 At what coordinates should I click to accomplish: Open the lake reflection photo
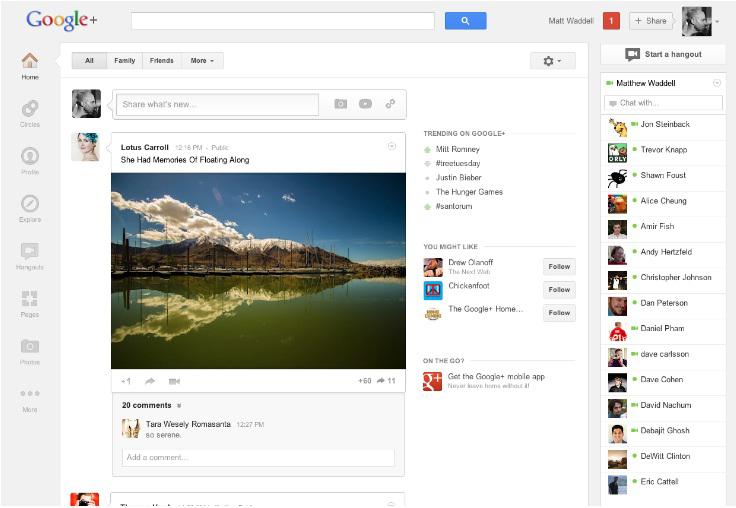pos(258,271)
